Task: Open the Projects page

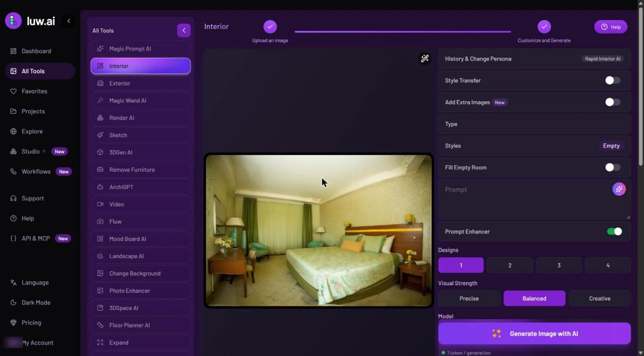Action: (x=40, y=111)
